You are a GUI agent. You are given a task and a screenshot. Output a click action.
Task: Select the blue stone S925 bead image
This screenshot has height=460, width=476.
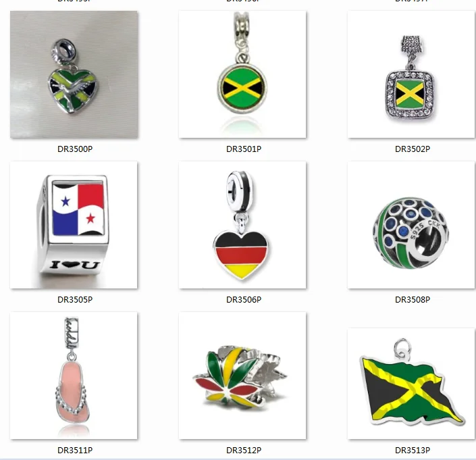point(411,225)
